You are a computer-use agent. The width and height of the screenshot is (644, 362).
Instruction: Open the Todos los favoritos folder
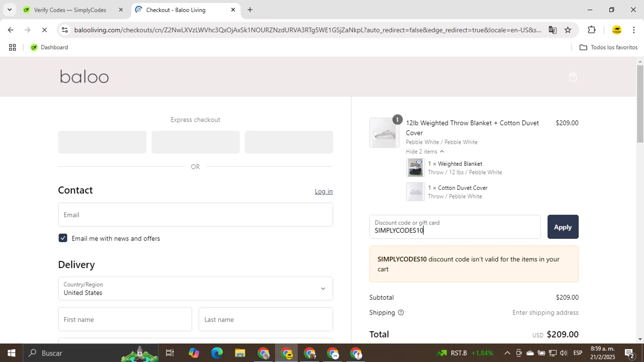coord(608,47)
